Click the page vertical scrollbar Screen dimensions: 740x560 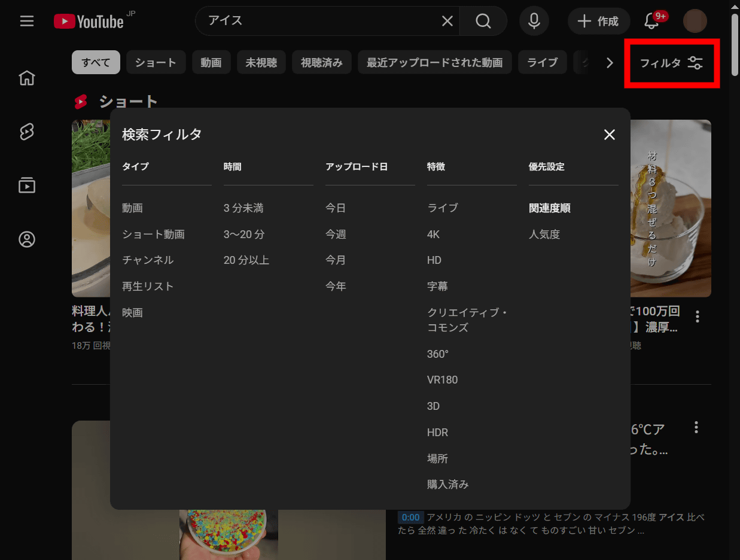(x=735, y=45)
